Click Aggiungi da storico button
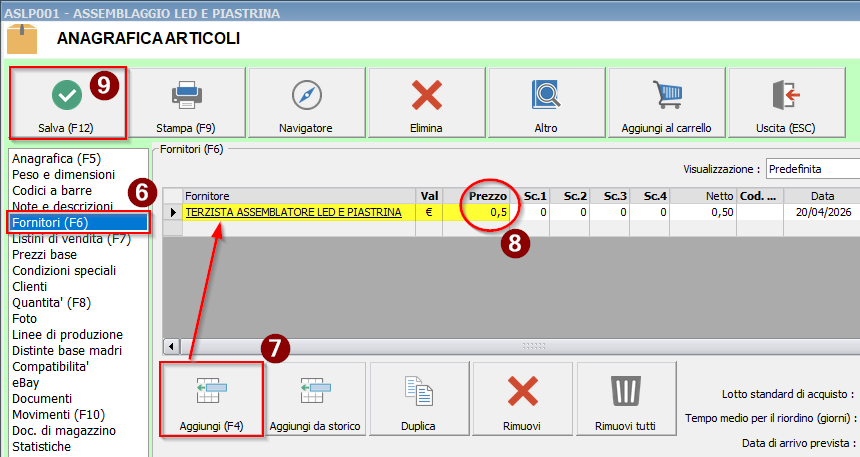 click(315, 399)
